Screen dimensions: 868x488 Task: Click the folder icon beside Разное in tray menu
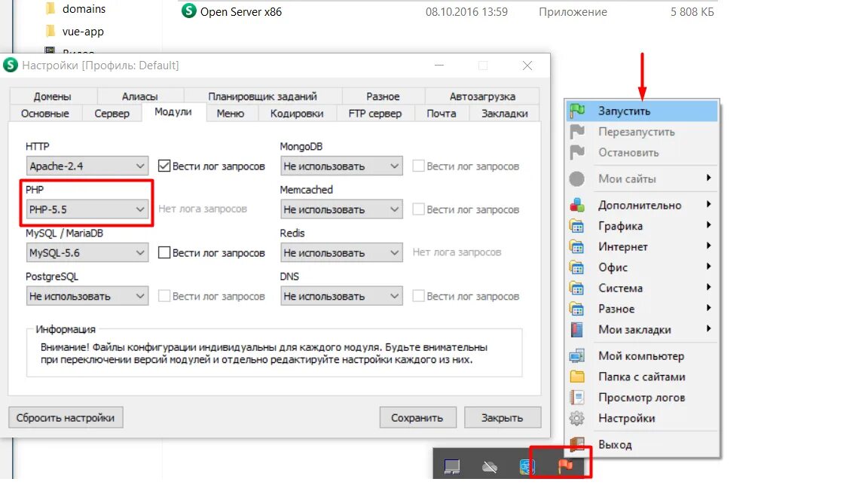[577, 309]
